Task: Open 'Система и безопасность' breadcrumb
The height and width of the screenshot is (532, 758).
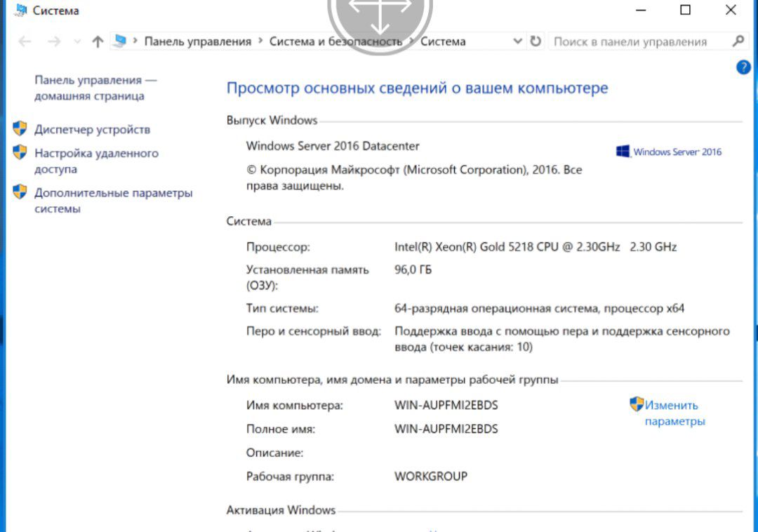Action: click(x=335, y=41)
